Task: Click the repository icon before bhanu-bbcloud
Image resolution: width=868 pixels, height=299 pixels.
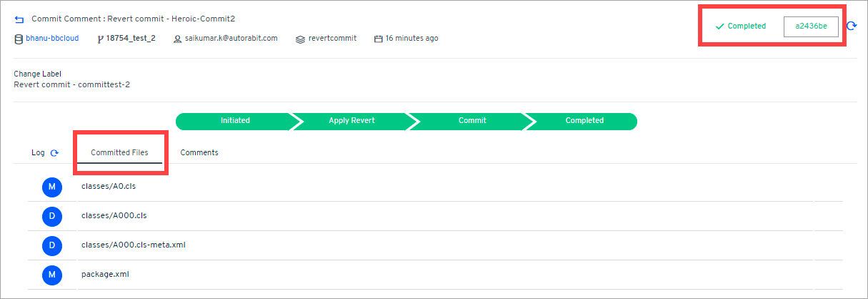Action: [x=19, y=39]
